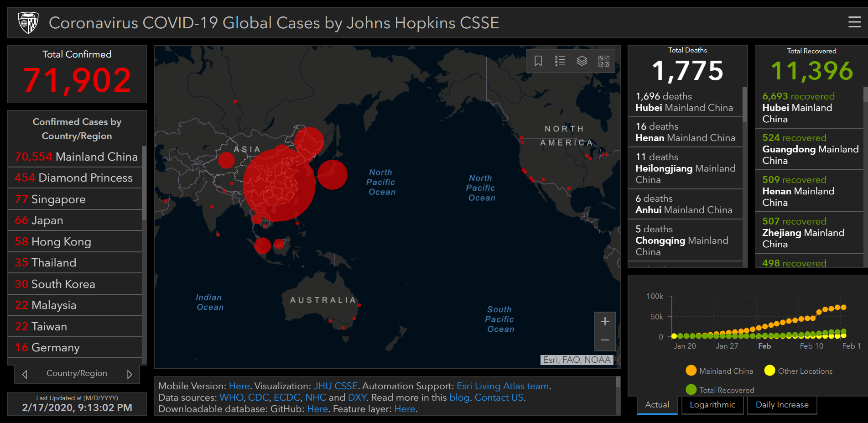
Task: Toggle Total Recovered series in legend
Action: coord(720,390)
